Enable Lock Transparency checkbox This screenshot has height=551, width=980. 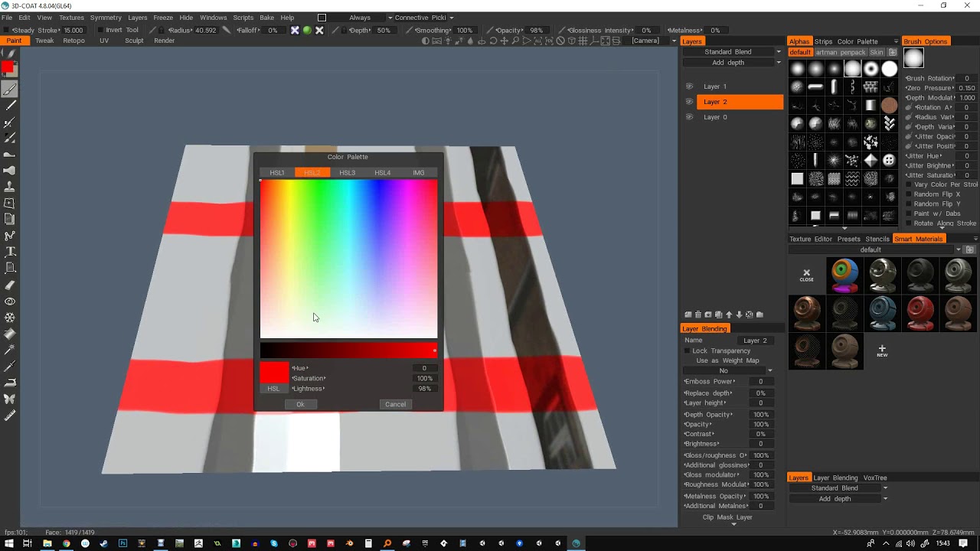pos(687,351)
